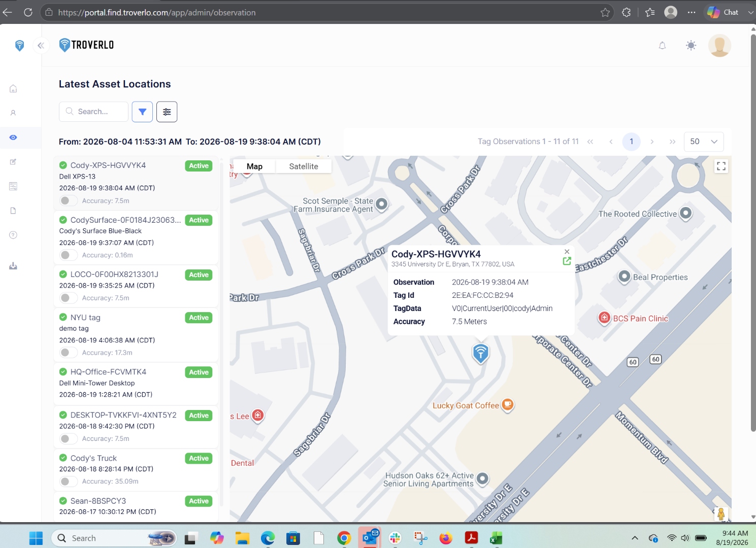Bookmark page with star icon
Viewport: 756px width, 548px height.
[605, 13]
